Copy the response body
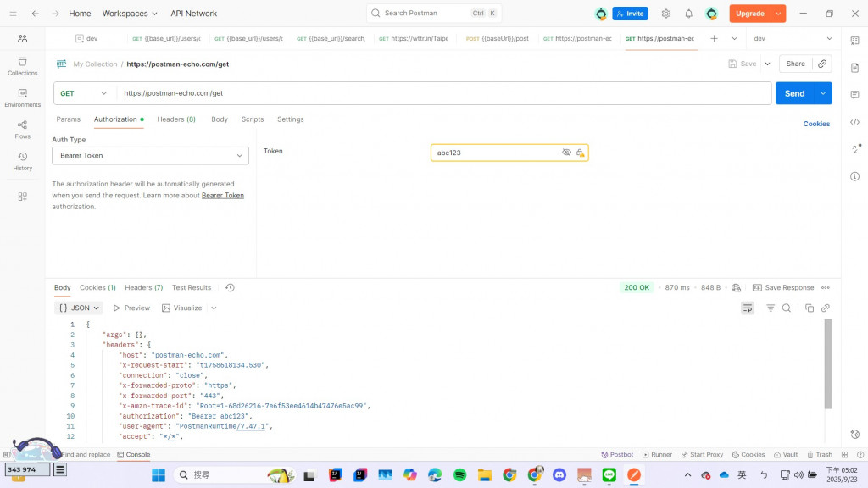 pos(810,308)
